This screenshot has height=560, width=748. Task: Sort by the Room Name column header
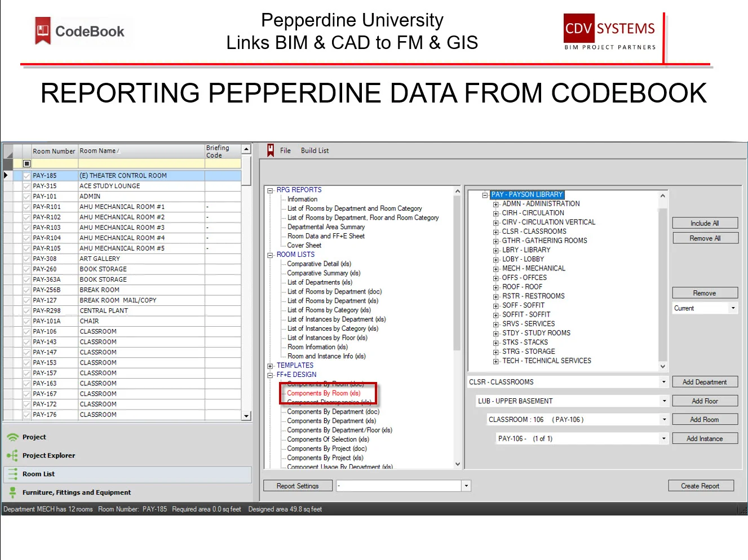(141, 151)
